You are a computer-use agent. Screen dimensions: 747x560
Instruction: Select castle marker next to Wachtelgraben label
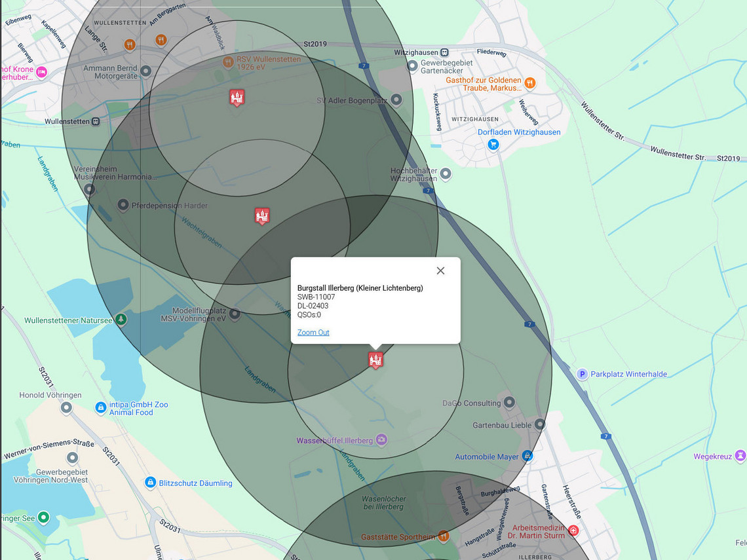[262, 215]
